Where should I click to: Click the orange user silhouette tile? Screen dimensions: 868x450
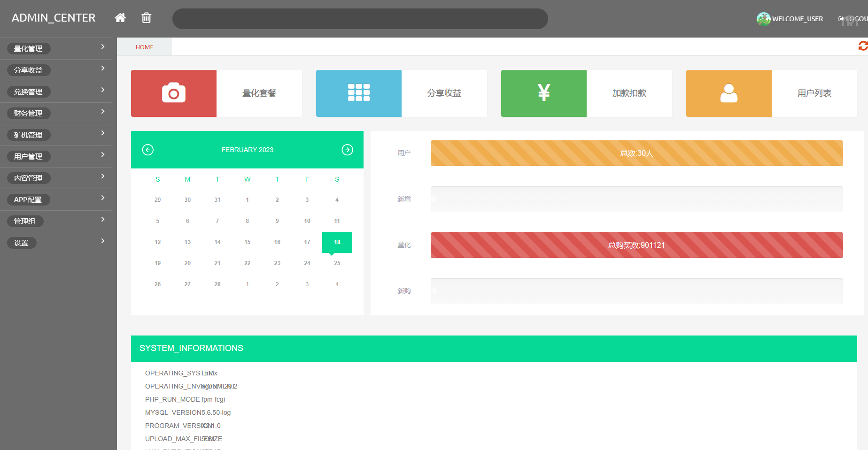coord(729,93)
